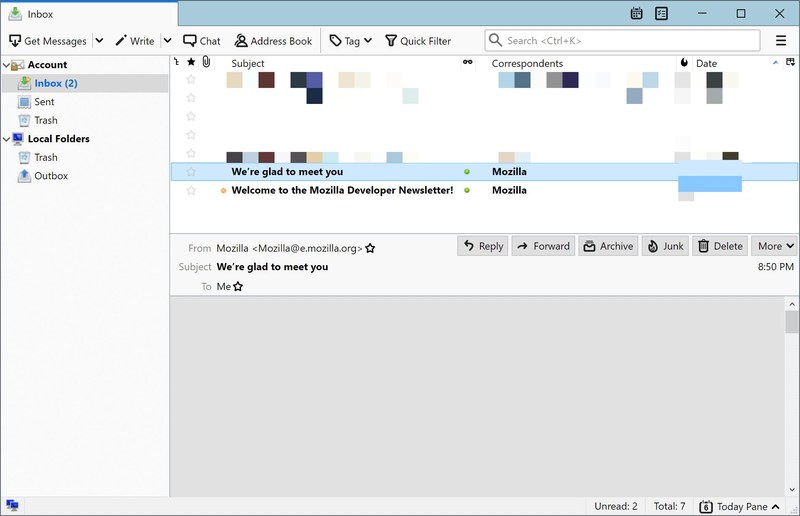The width and height of the screenshot is (800, 516).
Task: Open the More actions dropdown
Action: pos(775,246)
